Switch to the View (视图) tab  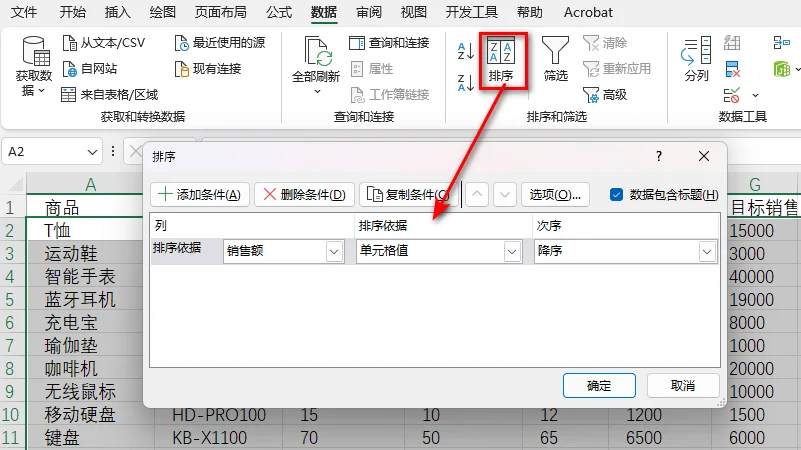coord(414,12)
